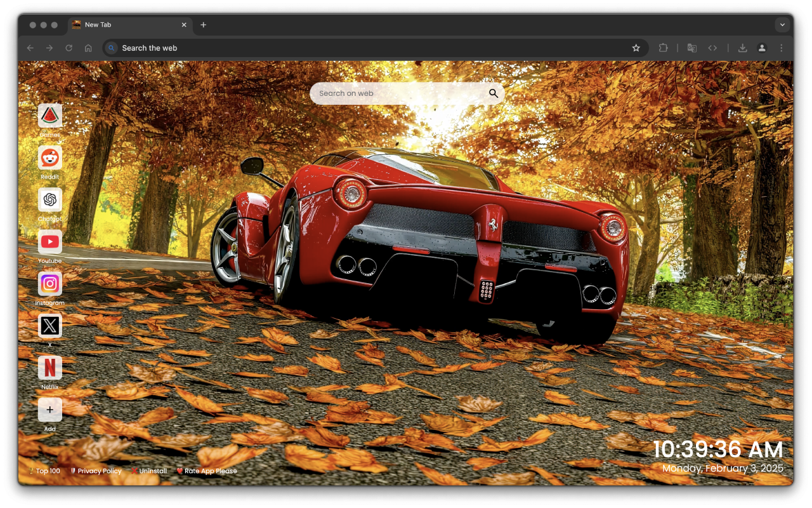Viewport: 812px width, 508px height.
Task: Open the Google Translate page icon
Action: coord(691,48)
